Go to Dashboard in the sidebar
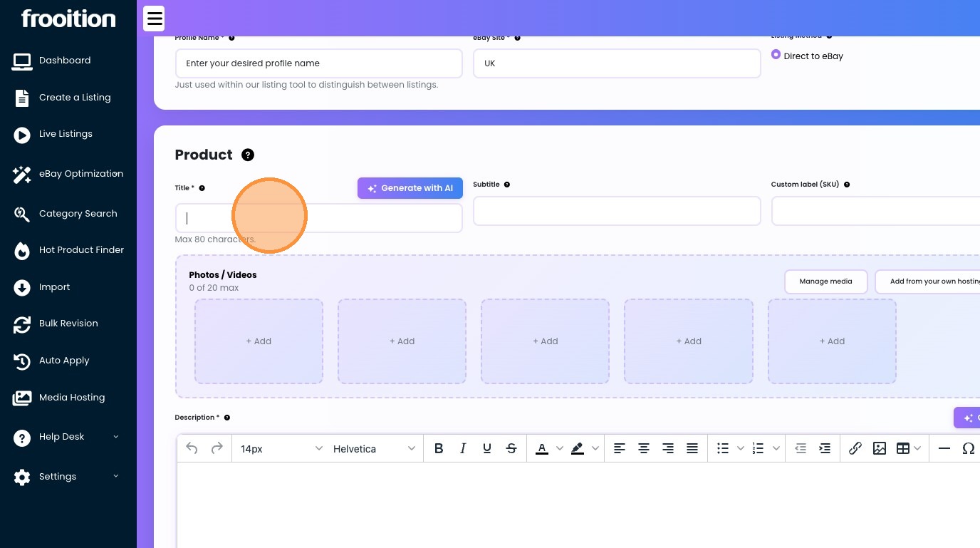Screen dimensions: 980x548 click(x=65, y=61)
